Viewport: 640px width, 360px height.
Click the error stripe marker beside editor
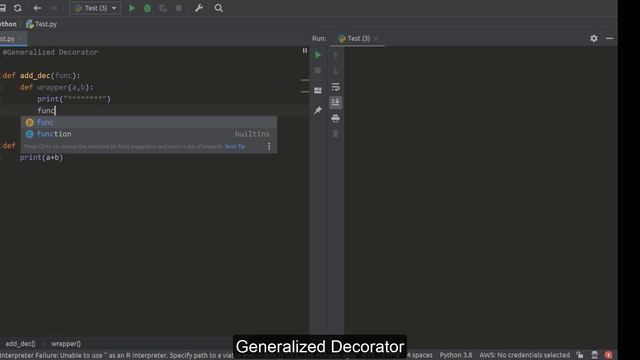point(304,80)
